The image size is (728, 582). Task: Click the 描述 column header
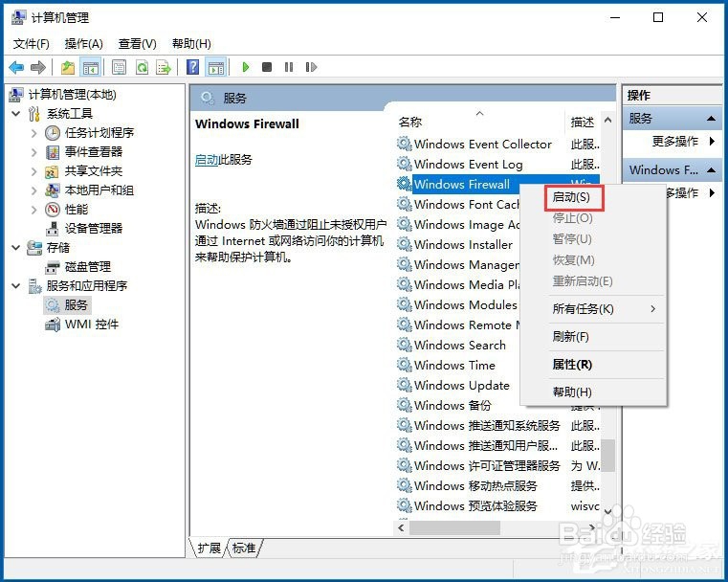[583, 123]
